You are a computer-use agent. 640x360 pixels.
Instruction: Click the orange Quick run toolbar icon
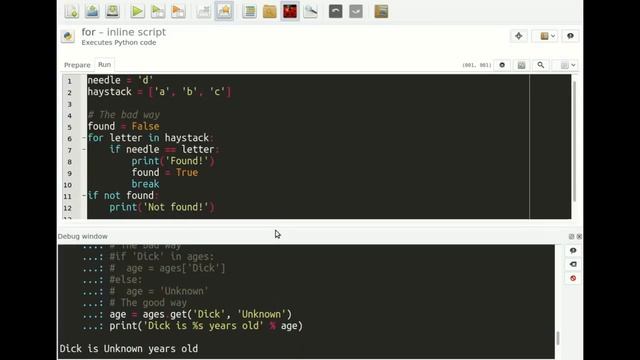178,11
